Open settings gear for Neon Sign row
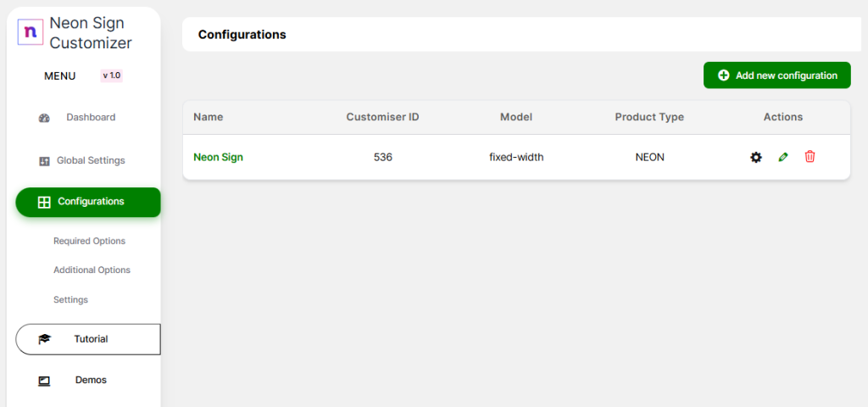 [756, 157]
